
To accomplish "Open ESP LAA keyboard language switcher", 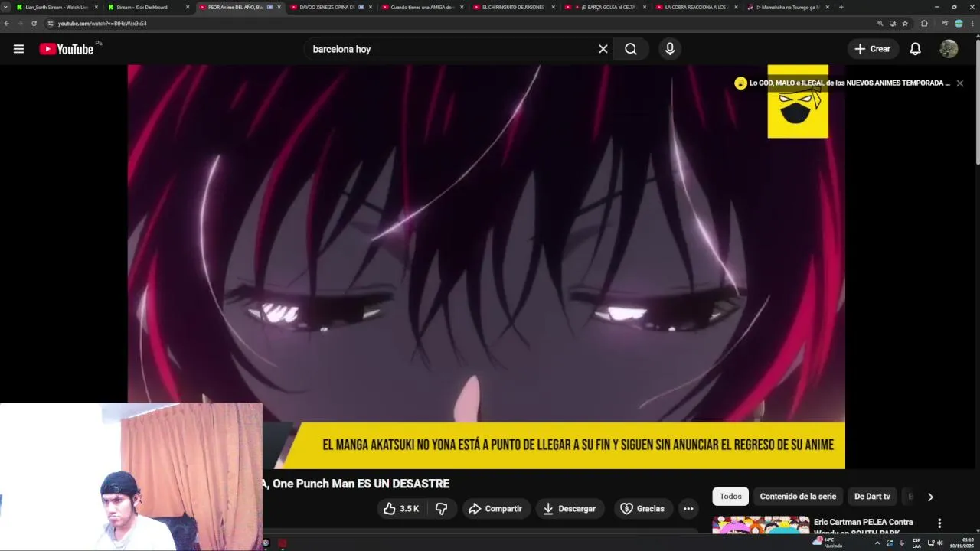I will coord(916,543).
